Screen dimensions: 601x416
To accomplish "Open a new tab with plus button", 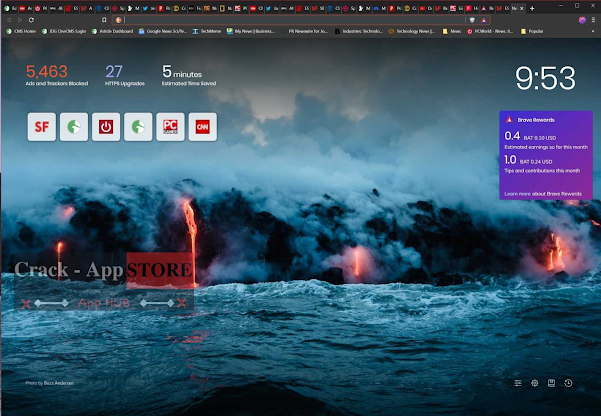I will (532, 8).
